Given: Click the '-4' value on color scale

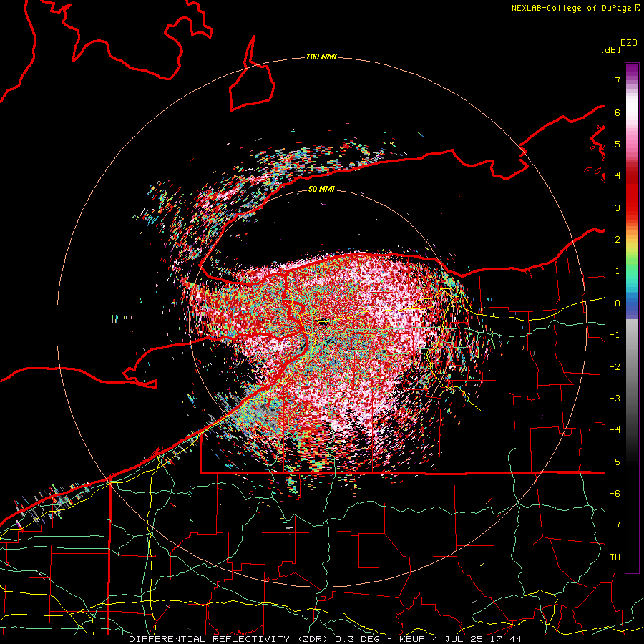Looking at the screenshot, I should (x=615, y=430).
